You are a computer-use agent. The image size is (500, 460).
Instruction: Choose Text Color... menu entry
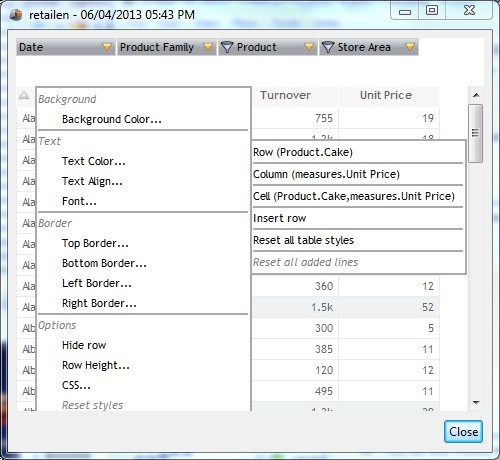point(94,161)
